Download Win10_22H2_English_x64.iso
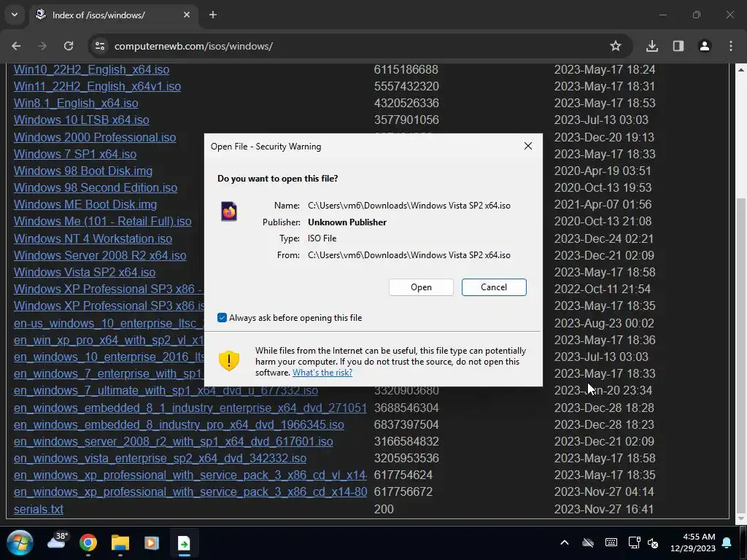Image resolution: width=747 pixels, height=560 pixels. 91,69
